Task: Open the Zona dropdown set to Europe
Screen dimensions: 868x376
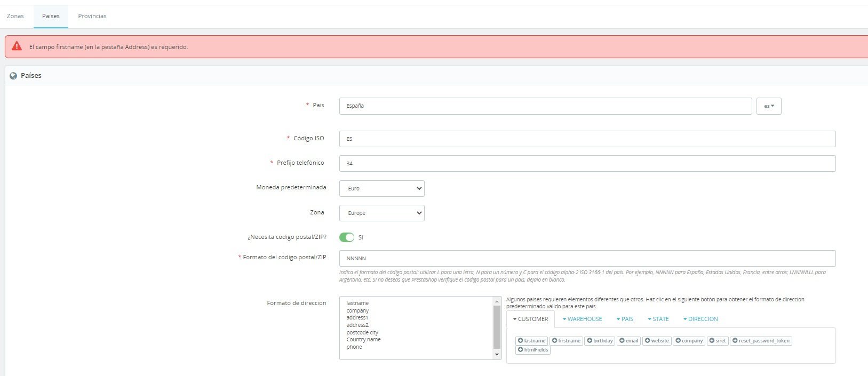Action: (382, 213)
